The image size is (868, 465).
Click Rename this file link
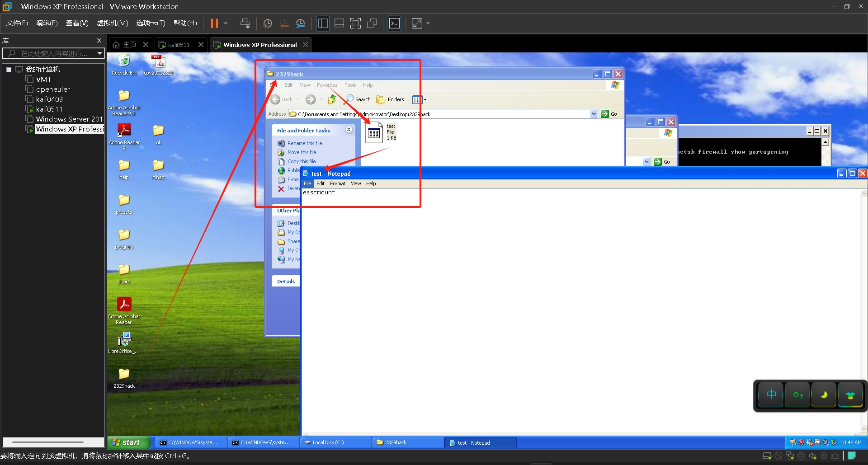(x=305, y=143)
